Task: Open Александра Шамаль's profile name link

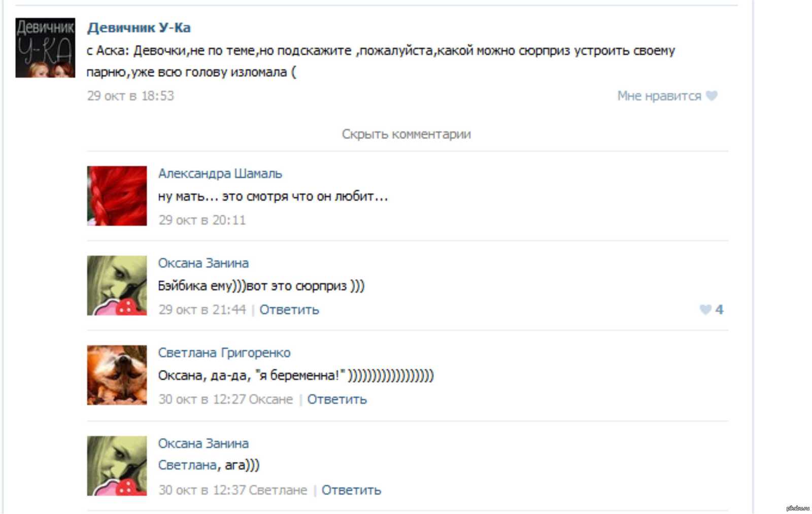Action: tap(220, 174)
